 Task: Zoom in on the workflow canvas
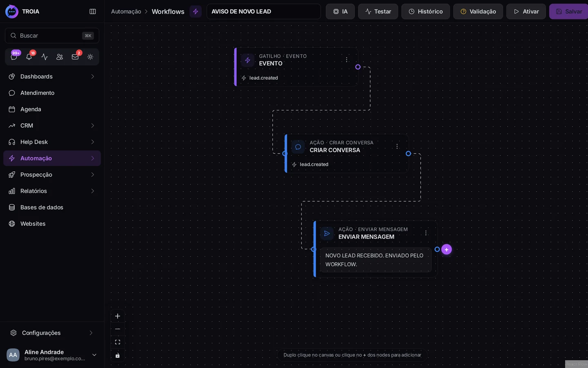[x=118, y=316]
